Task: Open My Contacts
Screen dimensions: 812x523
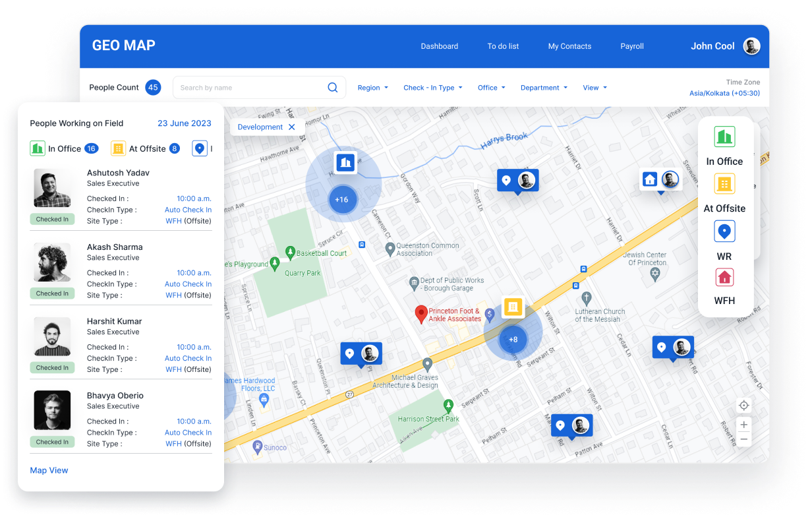Action: click(x=569, y=46)
